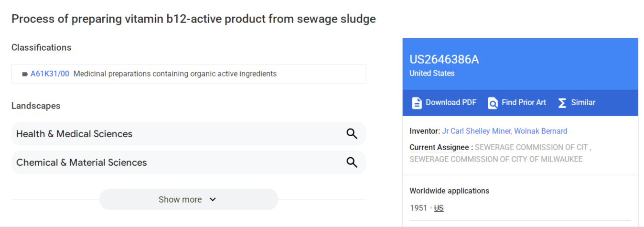Search the Health & Medical Sciences landscape
Screen dimensions: 644x227
click(352, 134)
